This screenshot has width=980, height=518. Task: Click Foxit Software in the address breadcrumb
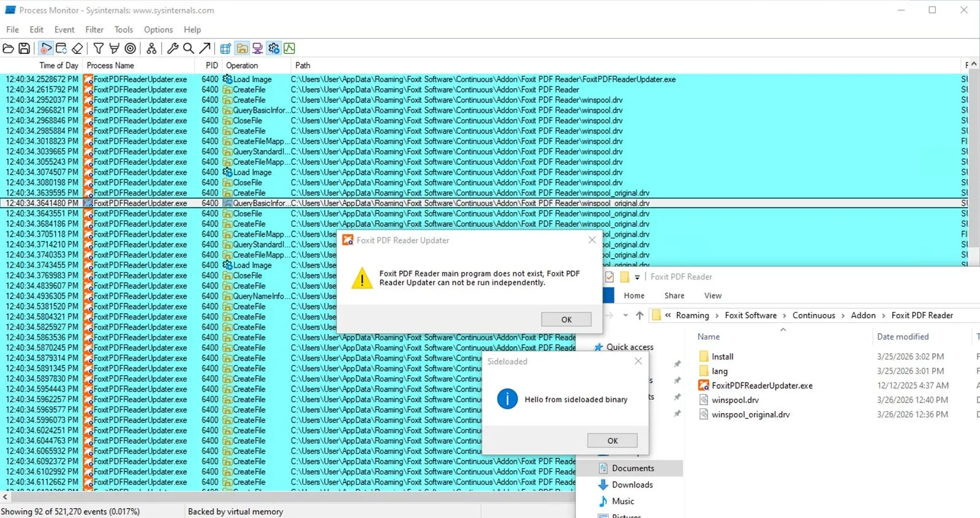[750, 315]
